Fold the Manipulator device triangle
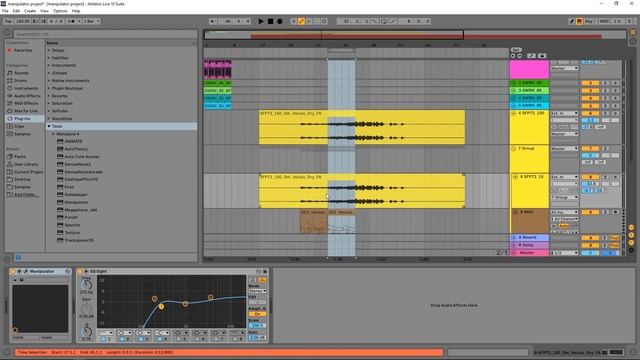The height and width of the screenshot is (360, 640). (19, 271)
